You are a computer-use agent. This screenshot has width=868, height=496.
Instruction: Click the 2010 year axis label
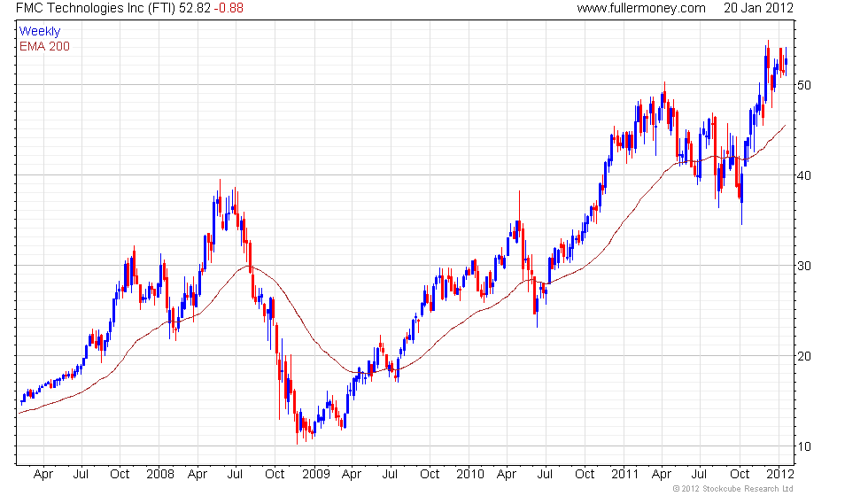click(470, 475)
